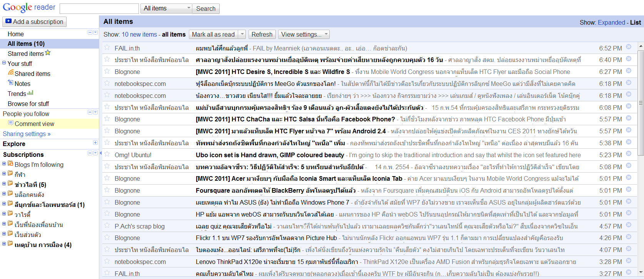
Task: Open original article icon for 5:38 PM item
Action: pyautogui.click(x=629, y=141)
